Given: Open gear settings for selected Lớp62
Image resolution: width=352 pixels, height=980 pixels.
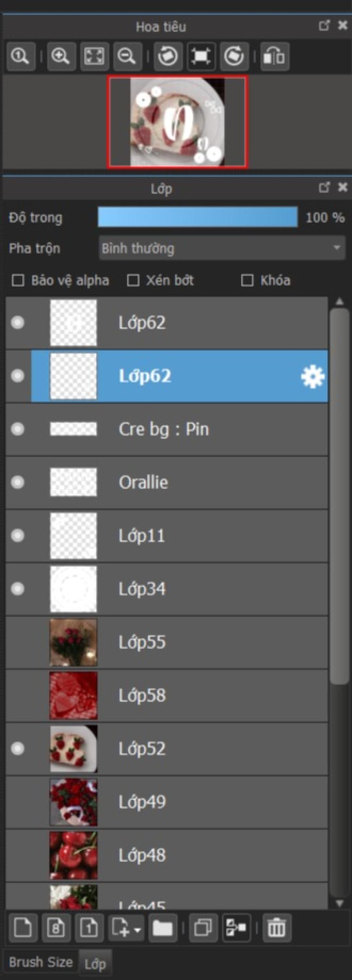Looking at the screenshot, I should (312, 377).
